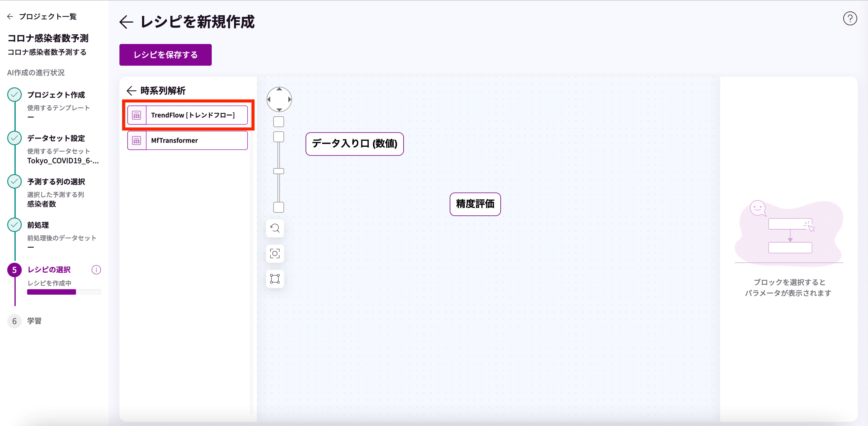Go back to プロジェクト一覧
The width and height of the screenshot is (868, 426).
click(42, 17)
